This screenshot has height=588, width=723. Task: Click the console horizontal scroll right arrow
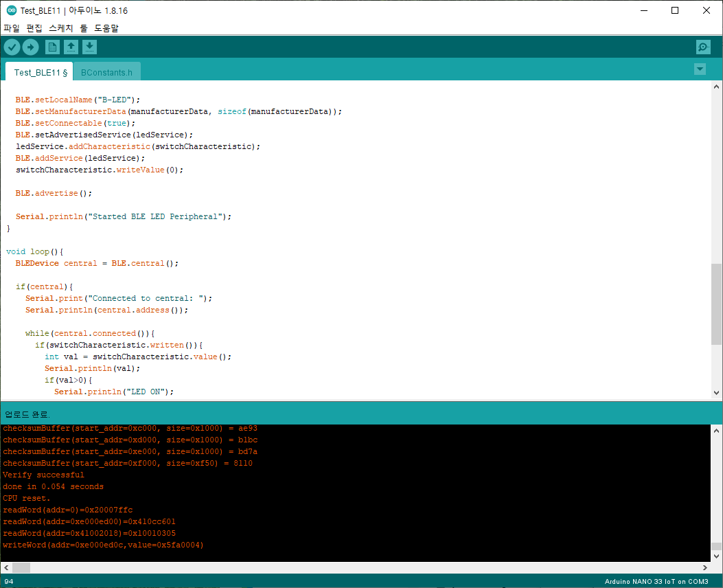(x=705, y=567)
